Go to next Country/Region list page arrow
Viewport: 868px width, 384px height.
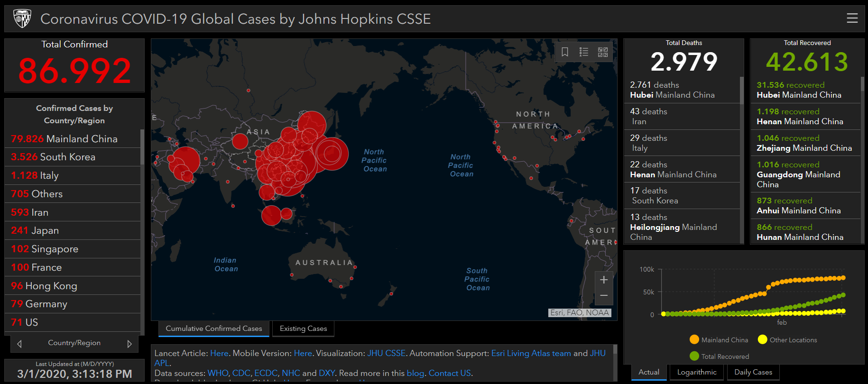[x=129, y=344]
